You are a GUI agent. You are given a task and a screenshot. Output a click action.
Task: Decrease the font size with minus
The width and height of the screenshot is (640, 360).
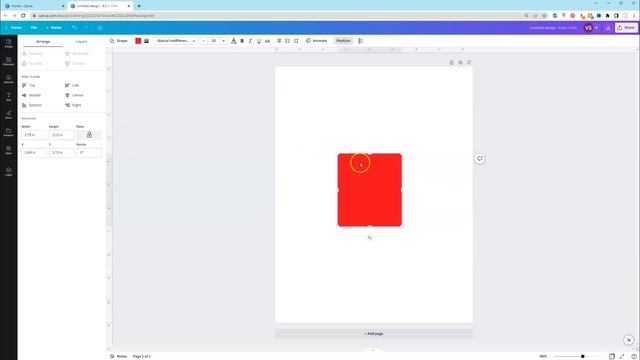203,41
